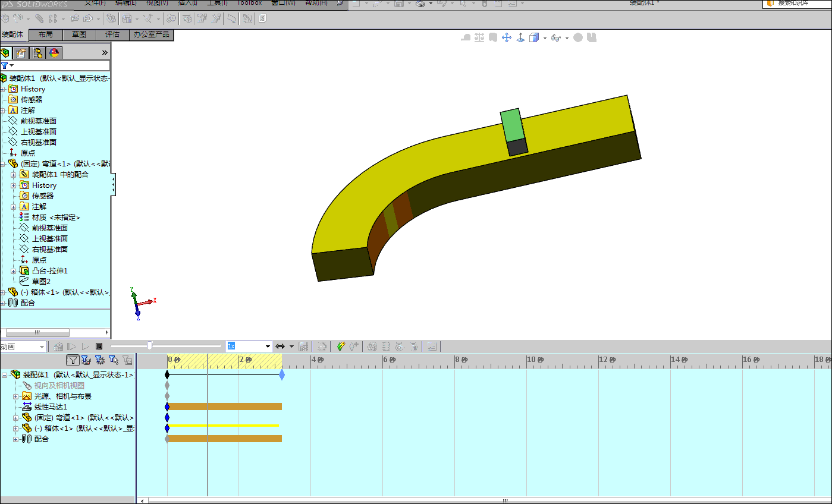
Task: Open the playback speed 1x dropdown
Action: click(268, 346)
